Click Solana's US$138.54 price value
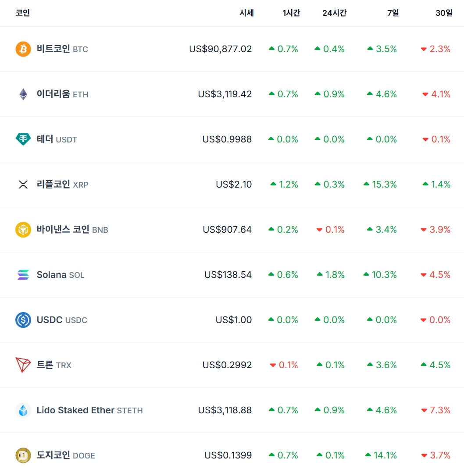 point(228,275)
